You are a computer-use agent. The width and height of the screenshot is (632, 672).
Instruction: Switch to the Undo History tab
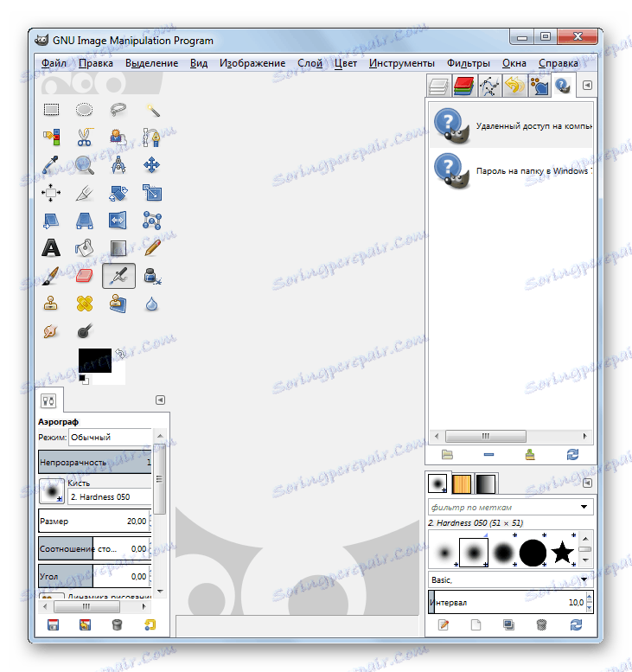514,86
